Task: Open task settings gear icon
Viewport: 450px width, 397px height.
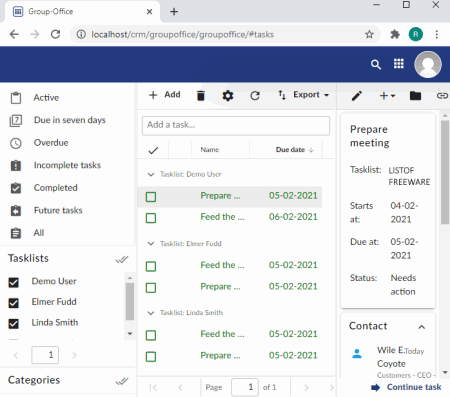Action: tap(228, 96)
